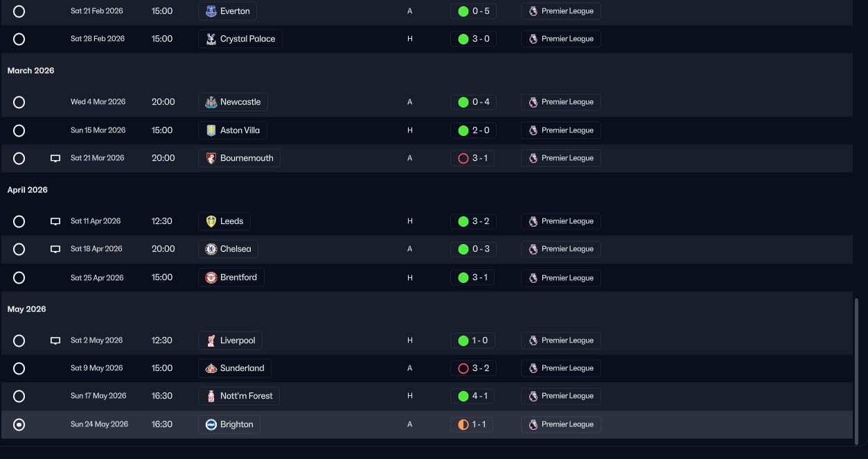Click the Newcastle club crest icon
This screenshot has height=459, width=868.
pos(211,102)
